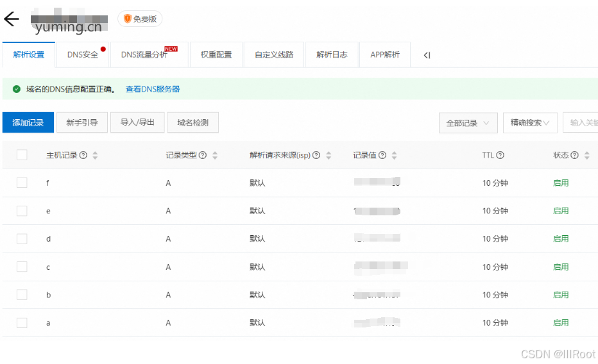The image size is (598, 364).
Task: Open the APP解析 tab
Action: (x=385, y=55)
